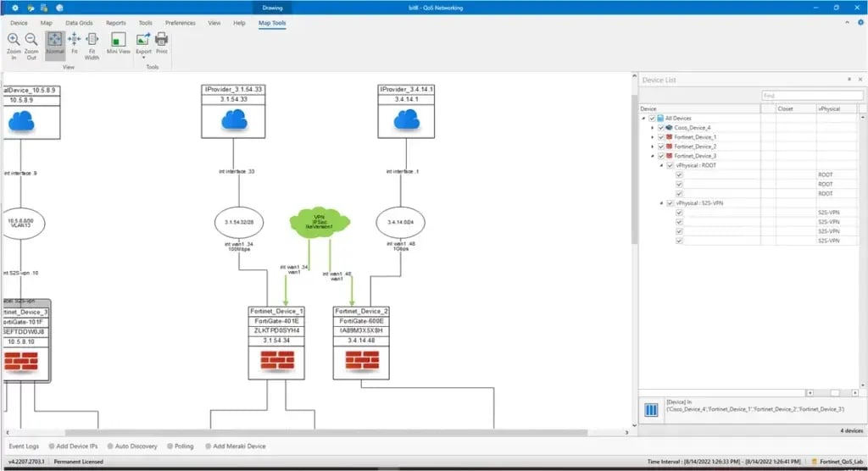868x471 pixels.
Task: Toggle the vPhysical : S2S-VPN checkbox
Action: coord(670,203)
